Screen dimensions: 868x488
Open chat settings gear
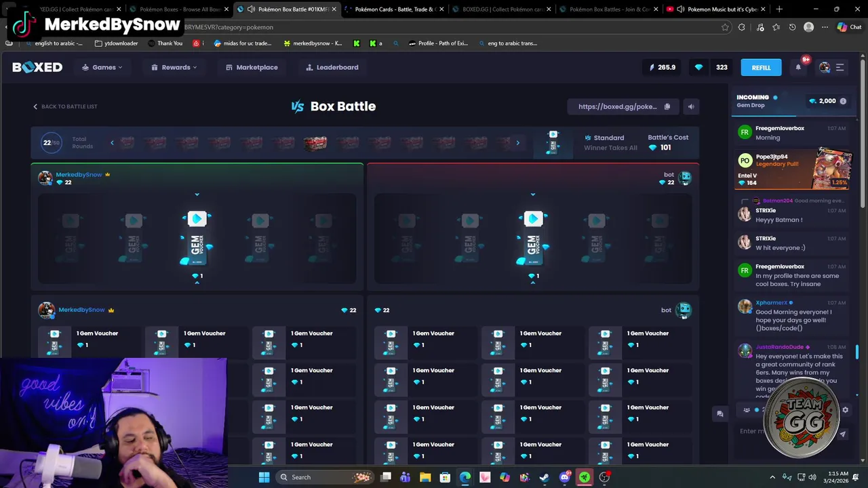[845, 409]
